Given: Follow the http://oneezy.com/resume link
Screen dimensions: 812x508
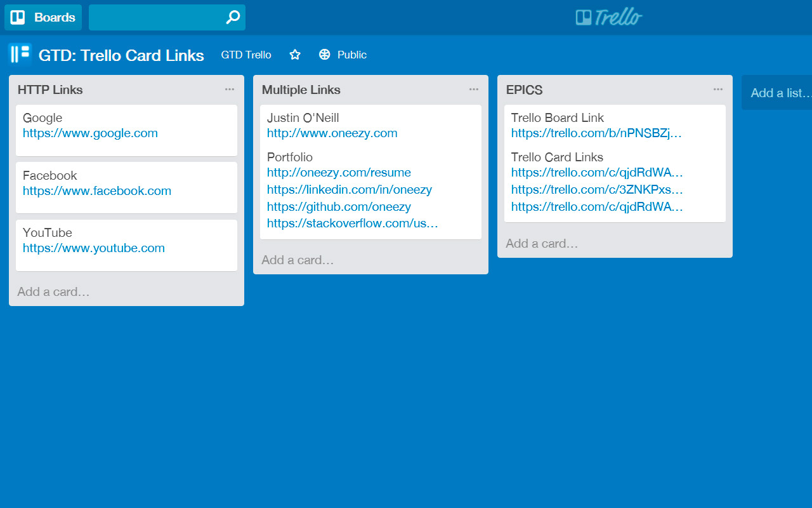Looking at the screenshot, I should (339, 173).
